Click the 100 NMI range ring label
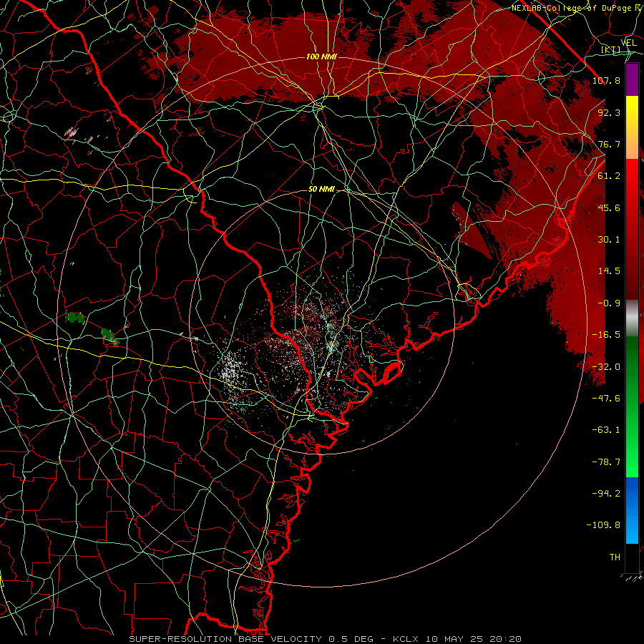Viewport: 644px width, 644px height. (x=321, y=57)
